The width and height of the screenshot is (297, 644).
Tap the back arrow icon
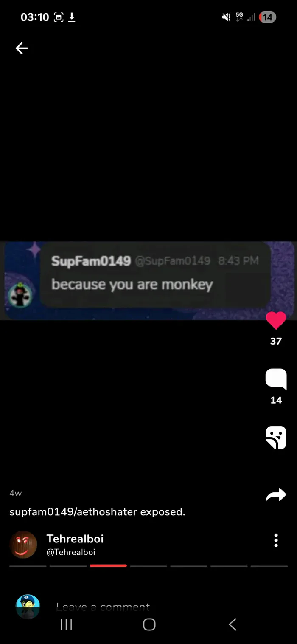click(x=22, y=48)
